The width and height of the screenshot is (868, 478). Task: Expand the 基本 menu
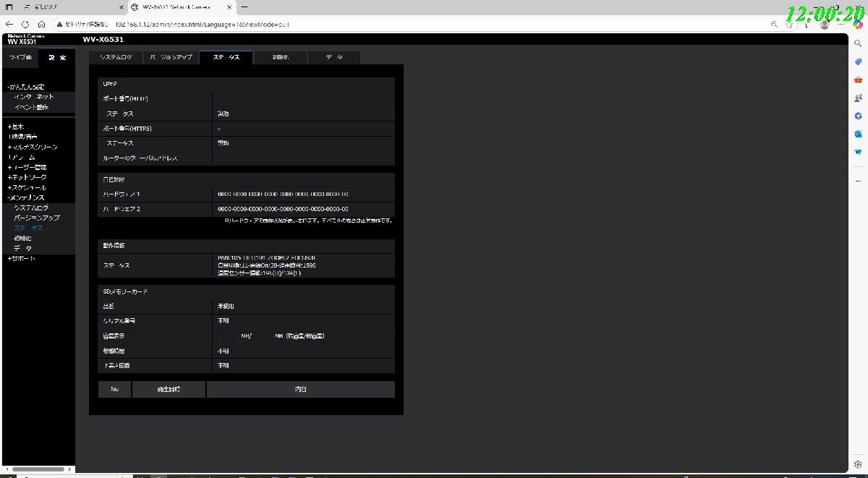coord(16,127)
